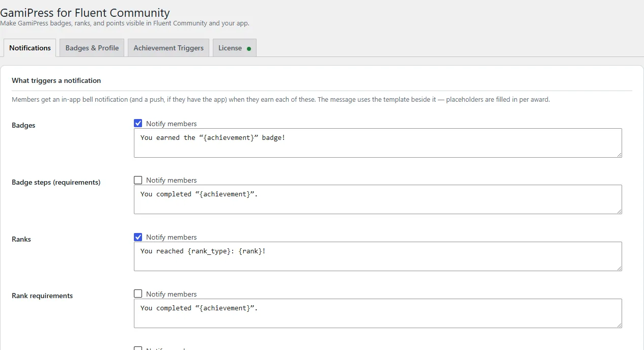Click the Ranks textarea resize handle
The width and height of the screenshot is (644, 350).
pyautogui.click(x=619, y=268)
